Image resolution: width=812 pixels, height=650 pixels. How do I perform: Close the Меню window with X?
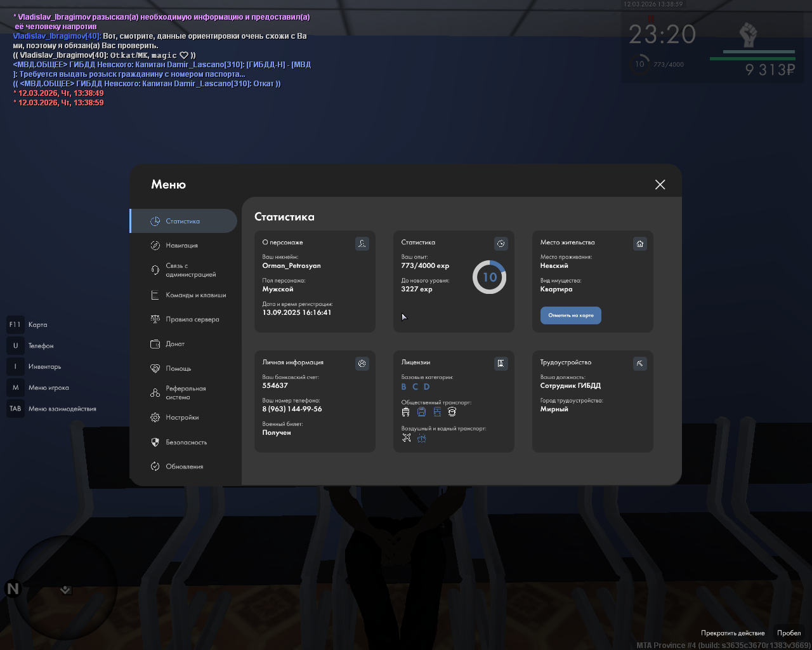[x=660, y=185]
